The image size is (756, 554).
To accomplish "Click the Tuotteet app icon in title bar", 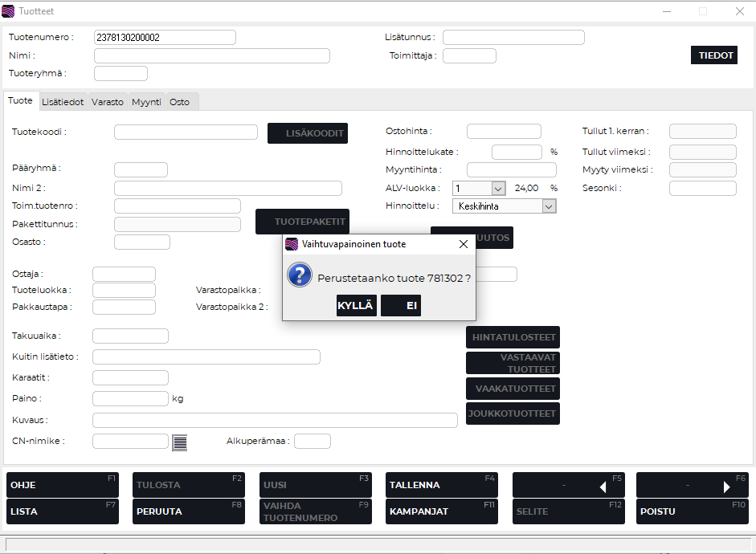I will tap(9, 11).
